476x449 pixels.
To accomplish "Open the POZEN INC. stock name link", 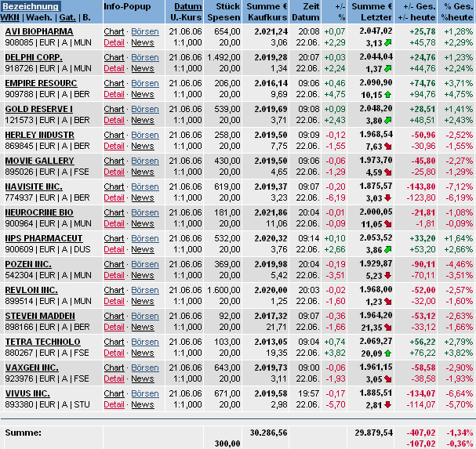I will (28, 264).
